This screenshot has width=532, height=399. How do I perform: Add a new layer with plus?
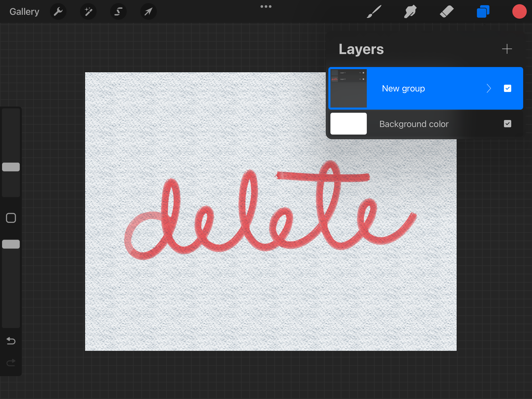[507, 49]
